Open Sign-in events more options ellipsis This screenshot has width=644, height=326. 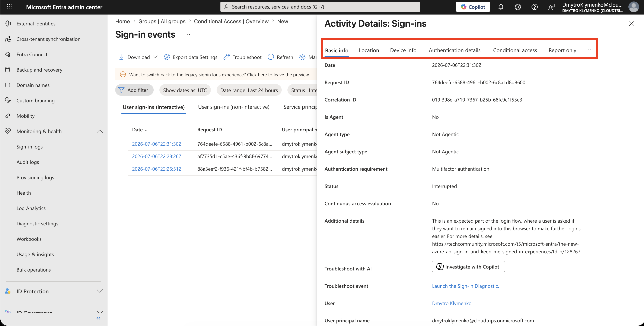(188, 35)
